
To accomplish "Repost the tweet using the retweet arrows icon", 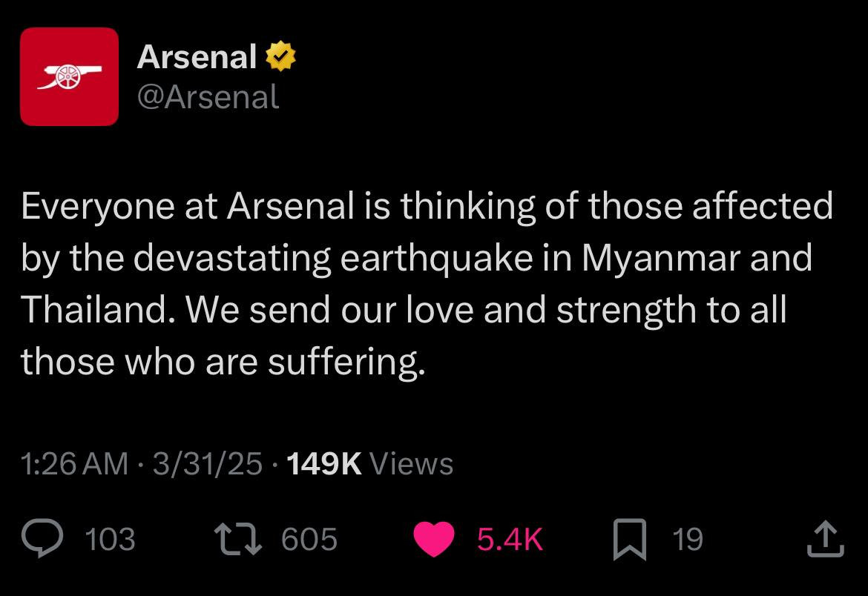I will [x=237, y=539].
